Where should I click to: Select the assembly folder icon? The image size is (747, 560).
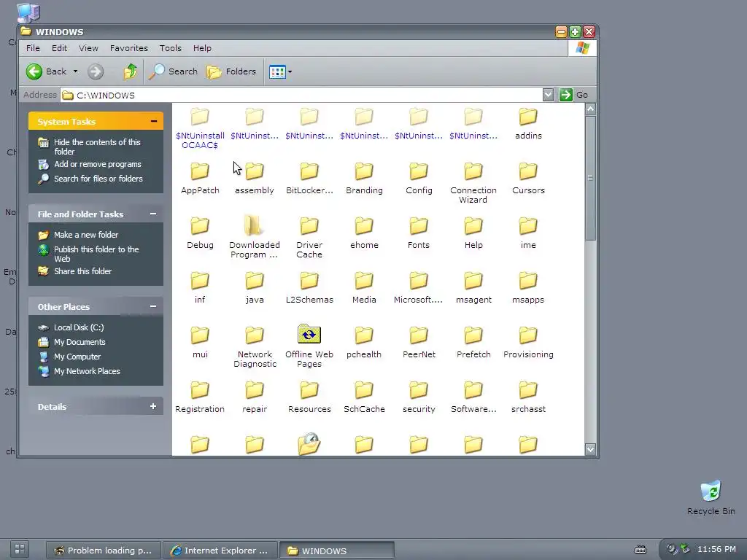[255, 171]
